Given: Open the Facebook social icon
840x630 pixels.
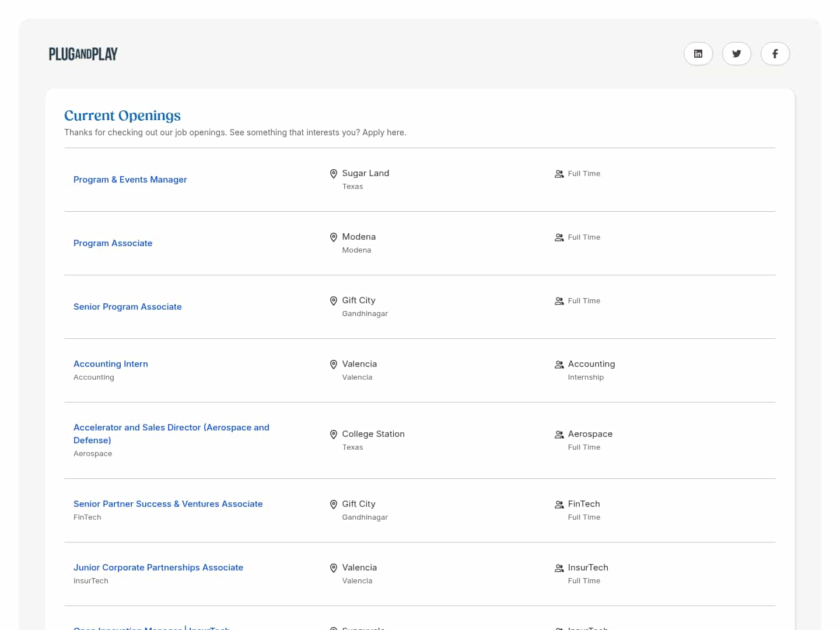Looking at the screenshot, I should (775, 54).
